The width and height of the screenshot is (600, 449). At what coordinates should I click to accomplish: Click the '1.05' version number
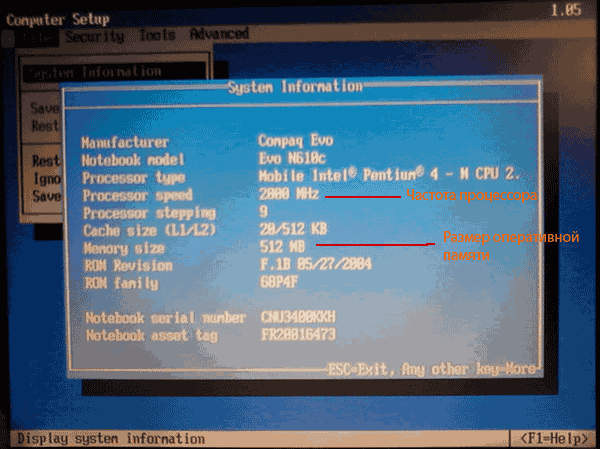[566, 10]
